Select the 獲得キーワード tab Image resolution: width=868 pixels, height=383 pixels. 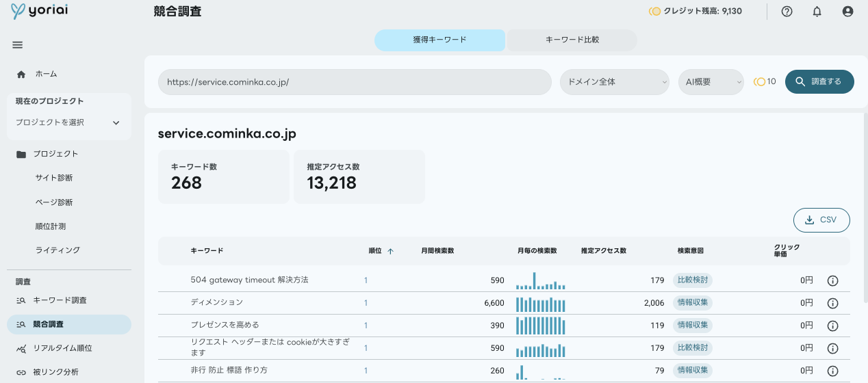pyautogui.click(x=439, y=40)
